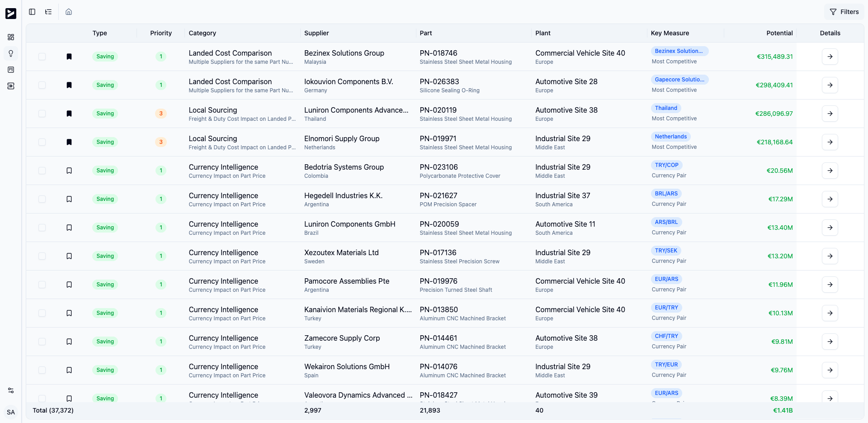
Task: Open the lightbulb insights icon in sidebar
Action: click(11, 53)
